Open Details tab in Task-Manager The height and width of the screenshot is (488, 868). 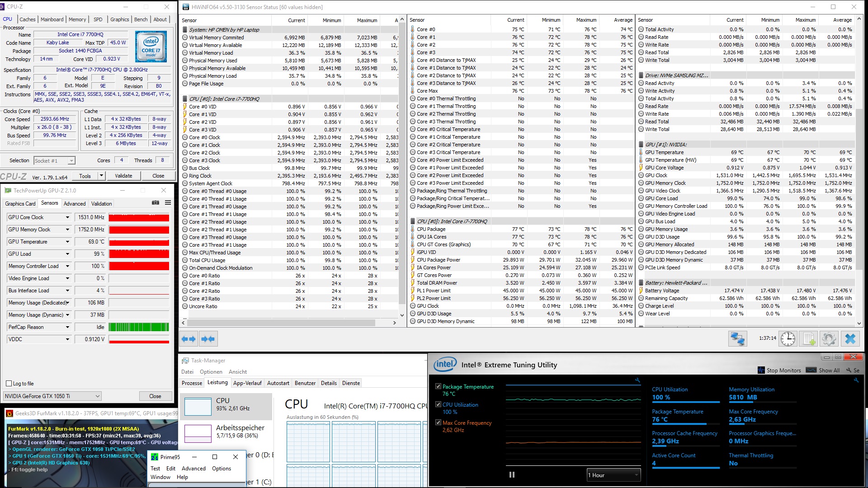[329, 383]
